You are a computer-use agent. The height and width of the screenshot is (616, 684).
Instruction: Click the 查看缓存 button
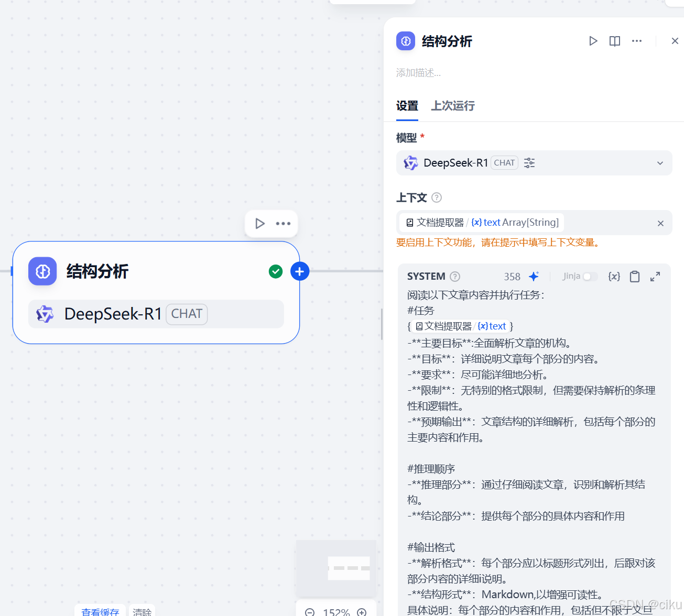[x=100, y=611]
